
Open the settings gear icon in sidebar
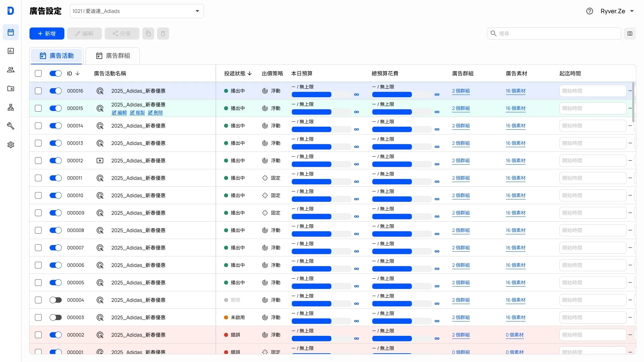click(x=11, y=145)
